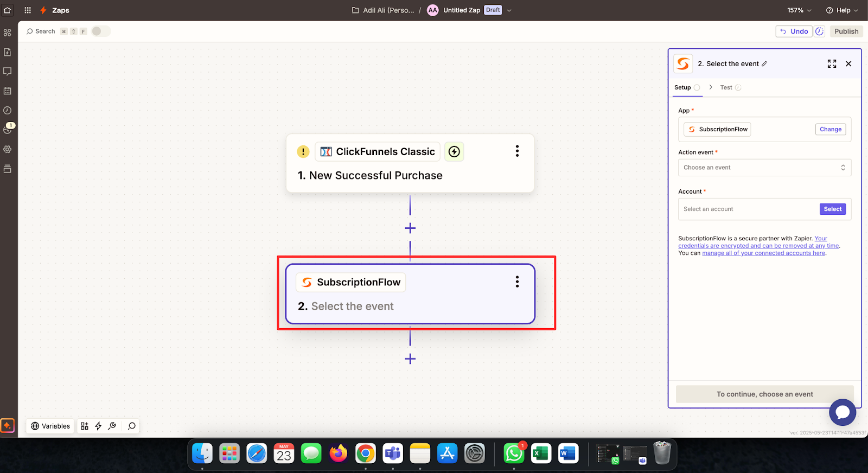Toggle the switch next to Search
This screenshot has width=868, height=473.
coord(101,31)
